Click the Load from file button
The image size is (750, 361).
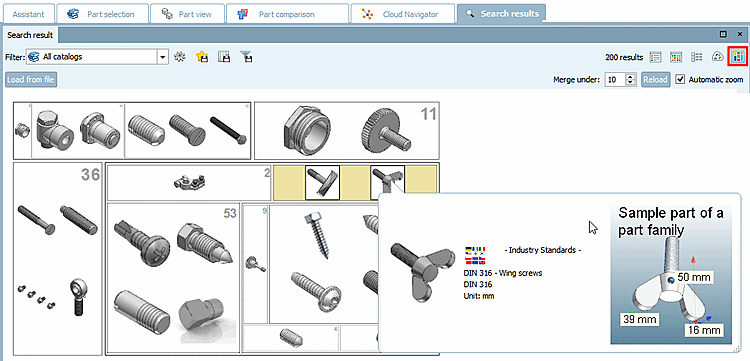coord(31,79)
